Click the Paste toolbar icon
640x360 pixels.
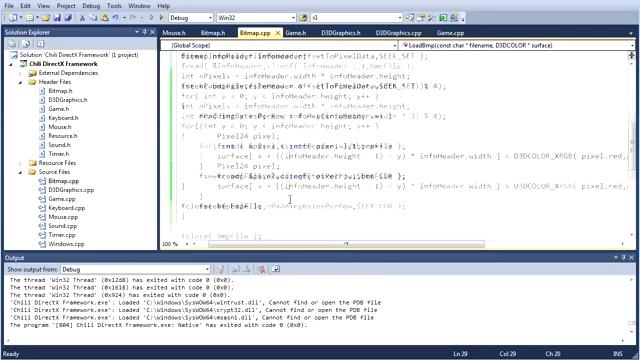(104, 18)
